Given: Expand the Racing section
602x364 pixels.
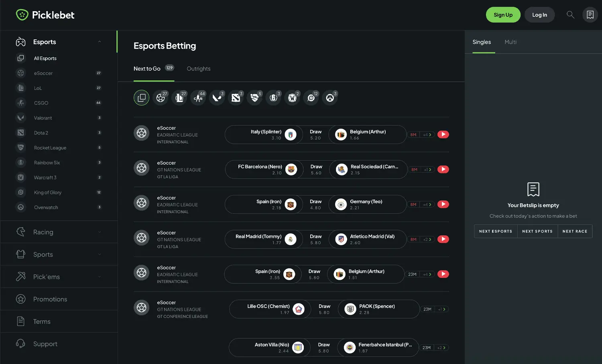Looking at the screenshot, I should point(44,232).
